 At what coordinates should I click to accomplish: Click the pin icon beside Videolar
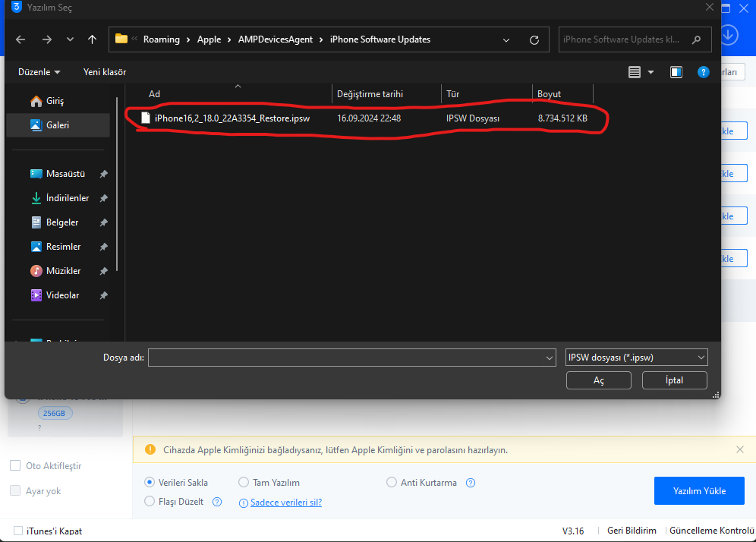click(x=104, y=295)
